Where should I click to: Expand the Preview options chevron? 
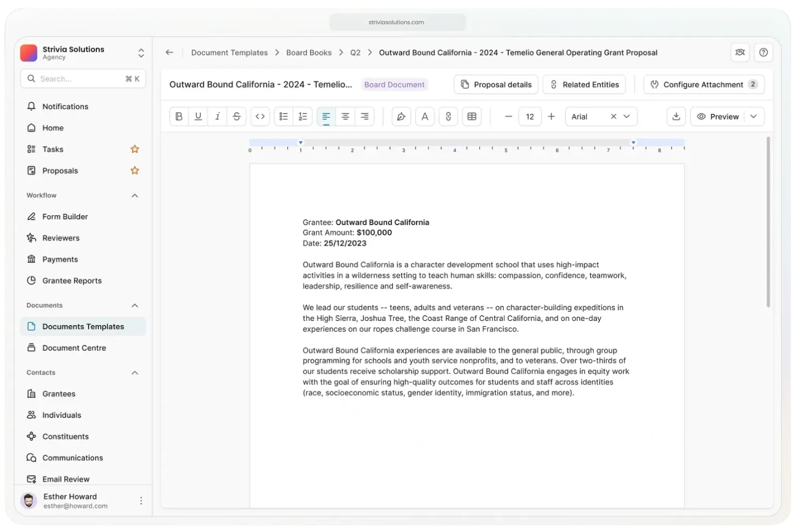point(754,116)
